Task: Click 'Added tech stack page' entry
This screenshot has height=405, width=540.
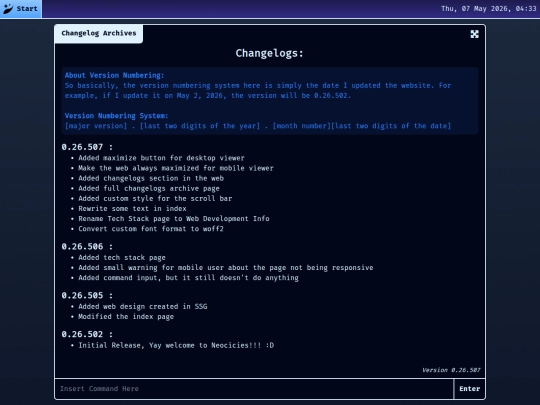Action: (x=122, y=257)
